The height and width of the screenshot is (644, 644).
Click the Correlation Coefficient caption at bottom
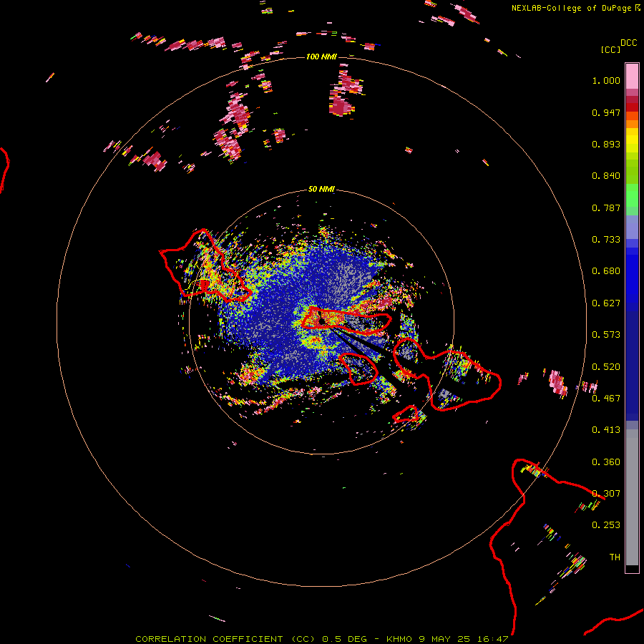point(321,639)
